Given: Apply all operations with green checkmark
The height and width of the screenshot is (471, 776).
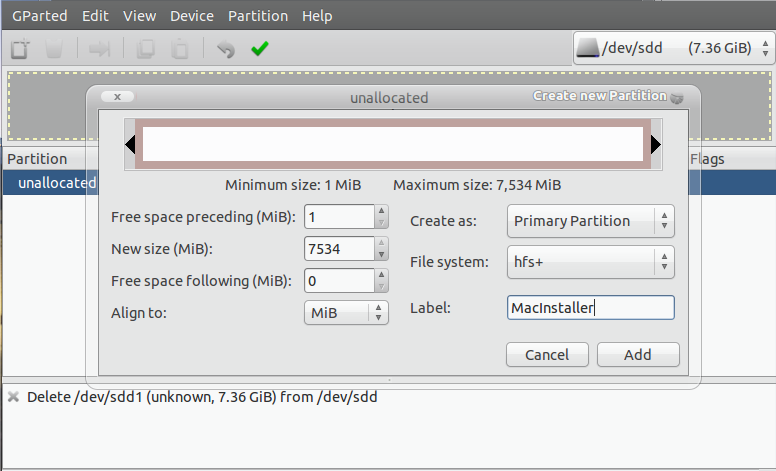Looking at the screenshot, I should tap(259, 48).
